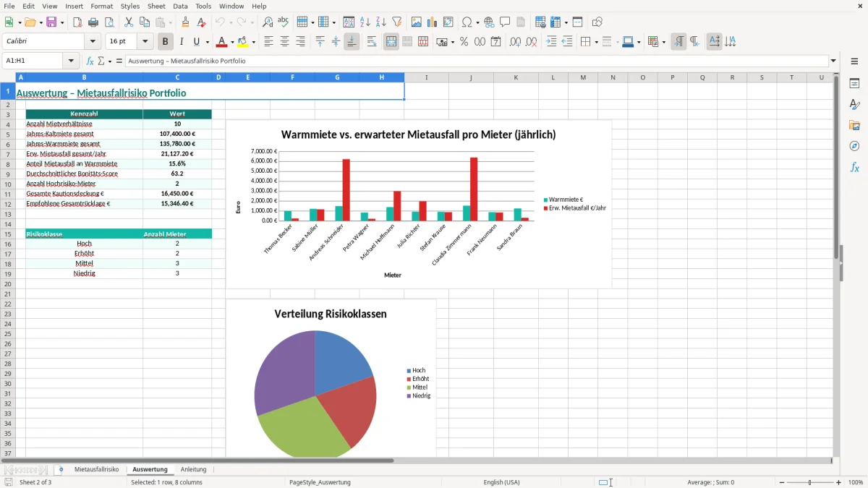The image size is (868, 488).
Task: Sort descending Z to A
Action: 381,22
